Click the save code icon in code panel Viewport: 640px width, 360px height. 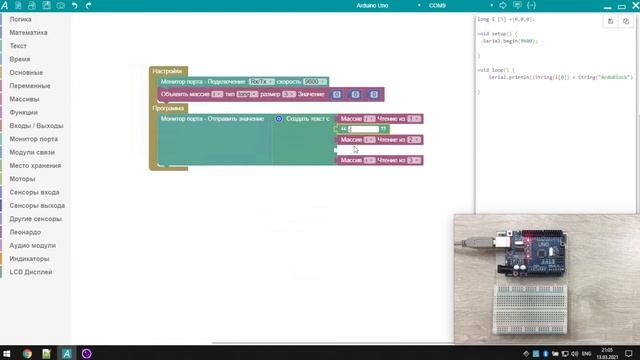point(611,21)
